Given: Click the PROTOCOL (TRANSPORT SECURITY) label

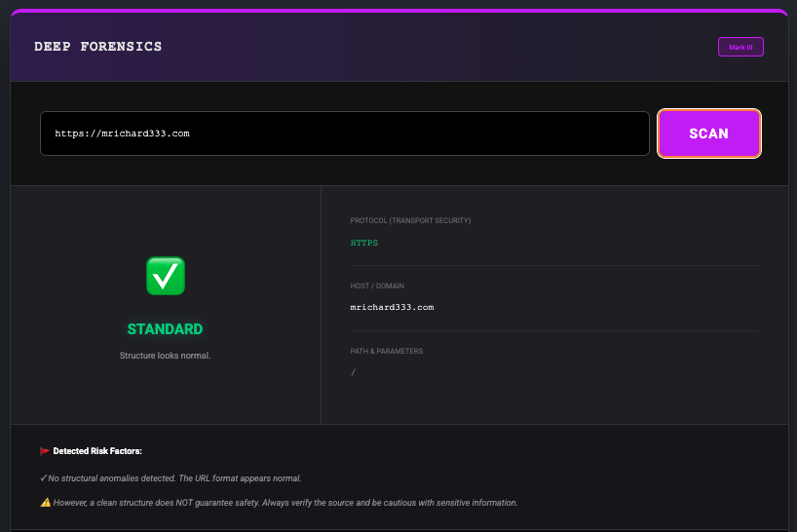Looking at the screenshot, I should (410, 220).
